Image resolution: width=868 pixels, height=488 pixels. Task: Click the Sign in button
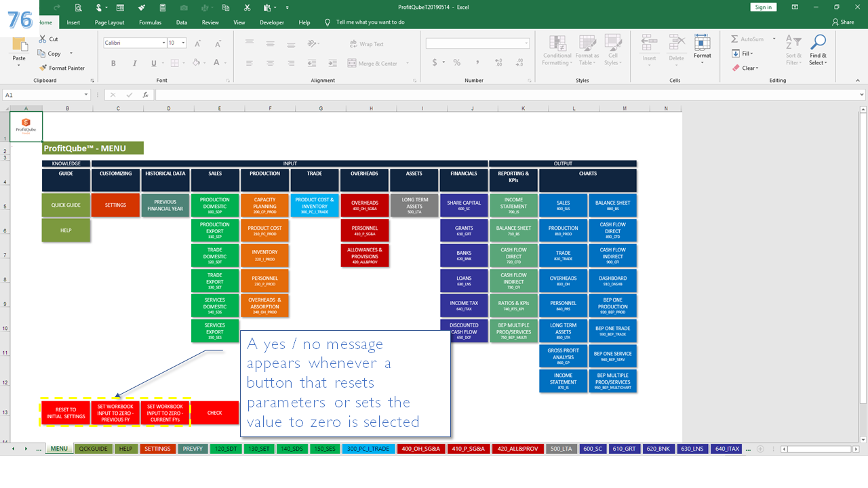click(x=764, y=7)
